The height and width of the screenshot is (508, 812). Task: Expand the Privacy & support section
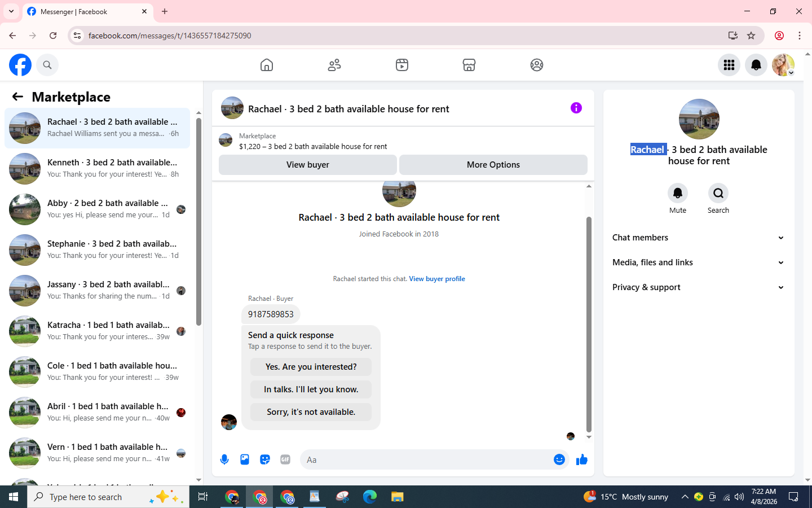pos(699,287)
